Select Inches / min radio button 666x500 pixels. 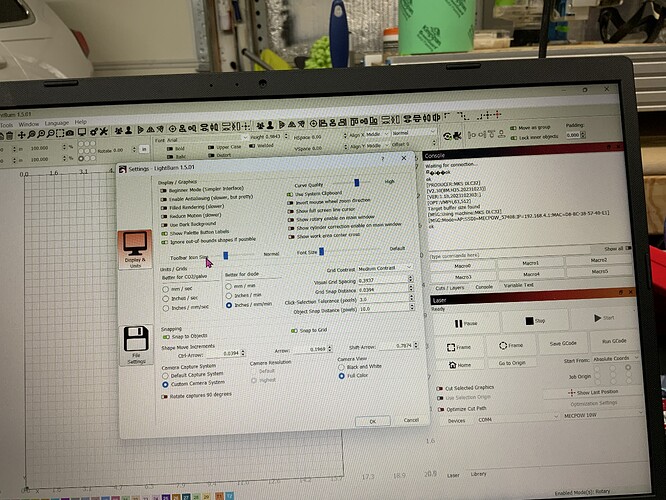(229, 295)
